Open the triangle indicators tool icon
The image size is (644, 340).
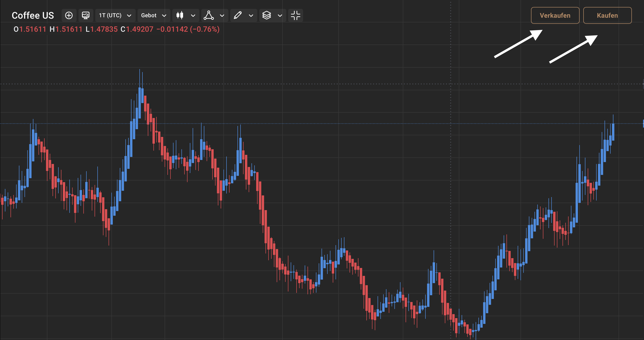point(209,15)
